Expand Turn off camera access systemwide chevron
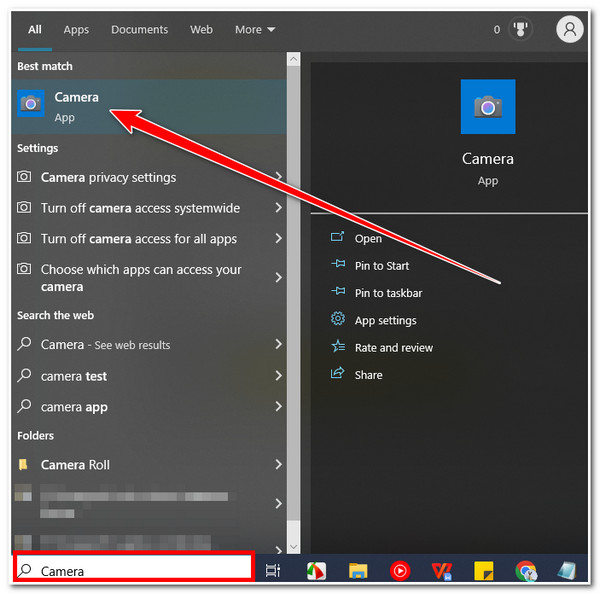 (279, 207)
